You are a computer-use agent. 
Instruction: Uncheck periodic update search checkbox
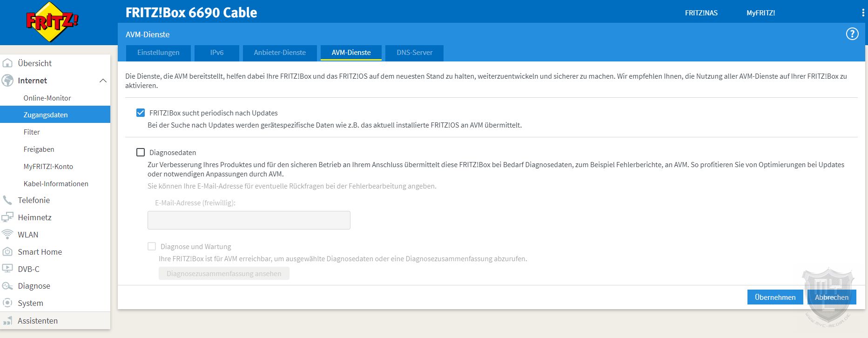click(141, 113)
